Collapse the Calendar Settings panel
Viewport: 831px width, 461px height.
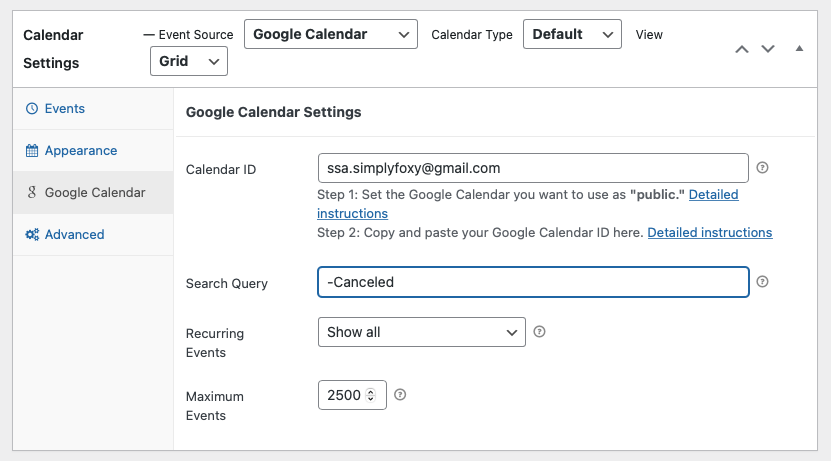coord(799,49)
